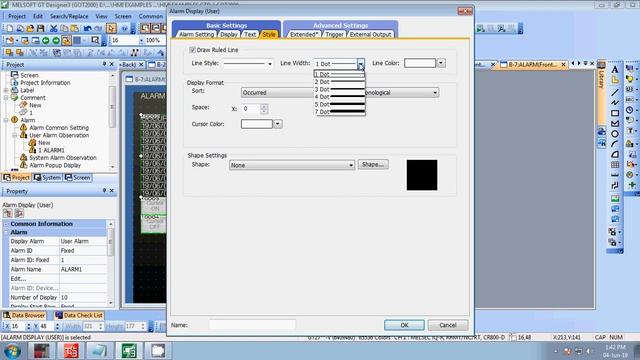Collapse the Common Information property group
The image size is (640, 360).
(x=6, y=224)
